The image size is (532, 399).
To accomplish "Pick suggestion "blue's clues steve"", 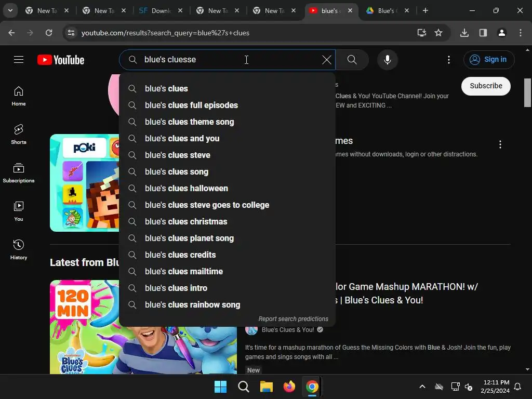I will click(228, 155).
